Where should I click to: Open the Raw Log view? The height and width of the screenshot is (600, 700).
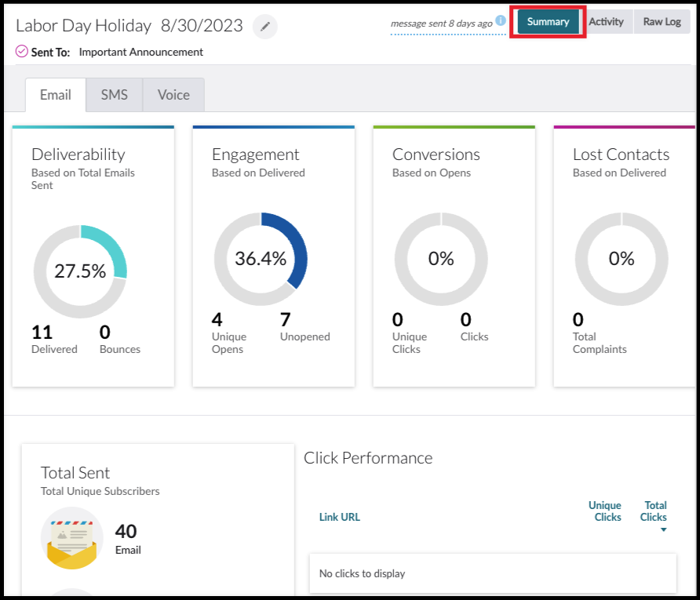(662, 21)
